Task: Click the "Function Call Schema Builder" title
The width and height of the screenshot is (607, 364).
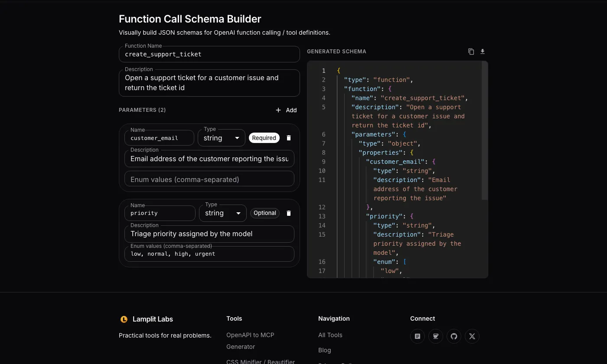Action: 190,19
